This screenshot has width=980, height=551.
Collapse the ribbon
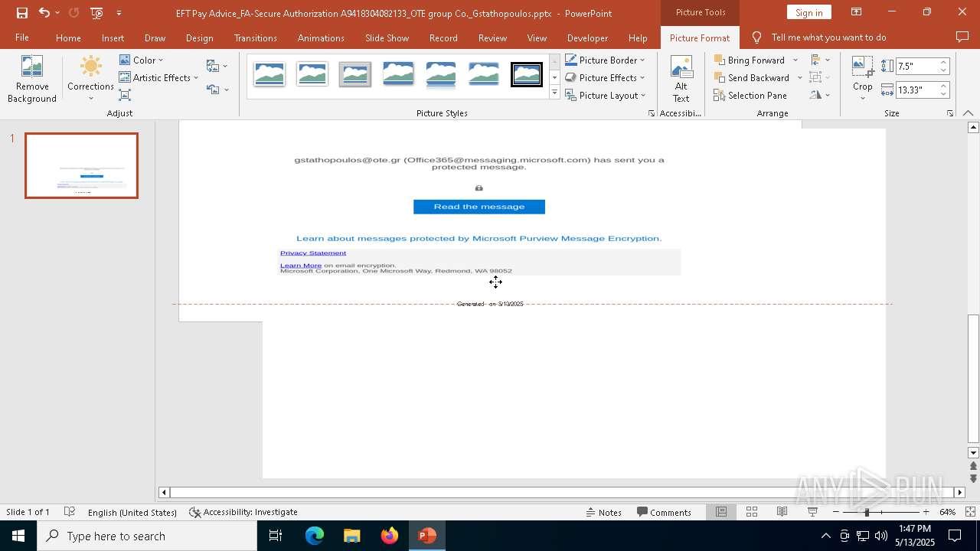pos(969,113)
